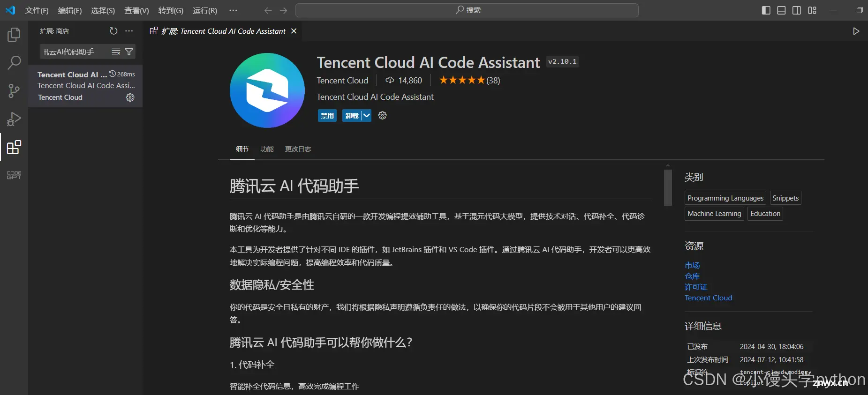Viewport: 868px width, 395px height.
Task: Click the version badge v2.10.1
Action: 562,61
